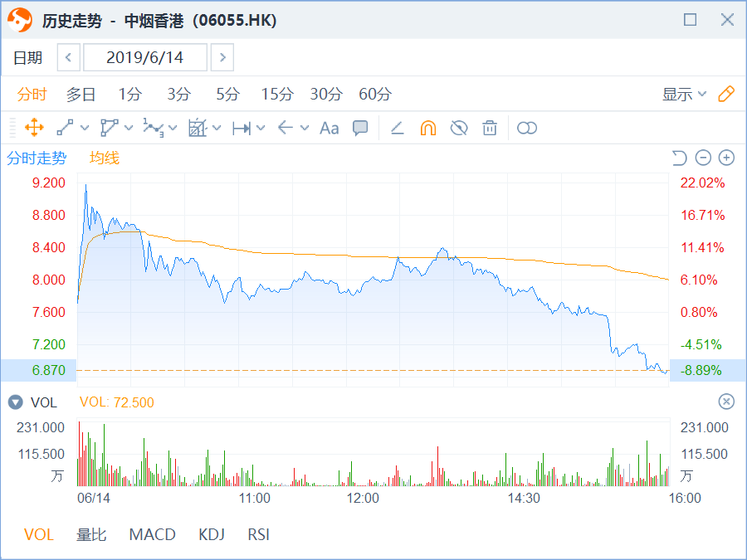The image size is (747, 560).
Task: Switch to the 15分 period tab
Action: click(277, 95)
